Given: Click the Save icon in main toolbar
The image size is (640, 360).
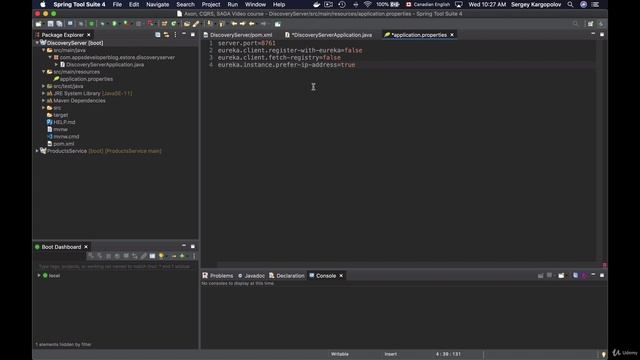Looking at the screenshot, I should 51,24.
